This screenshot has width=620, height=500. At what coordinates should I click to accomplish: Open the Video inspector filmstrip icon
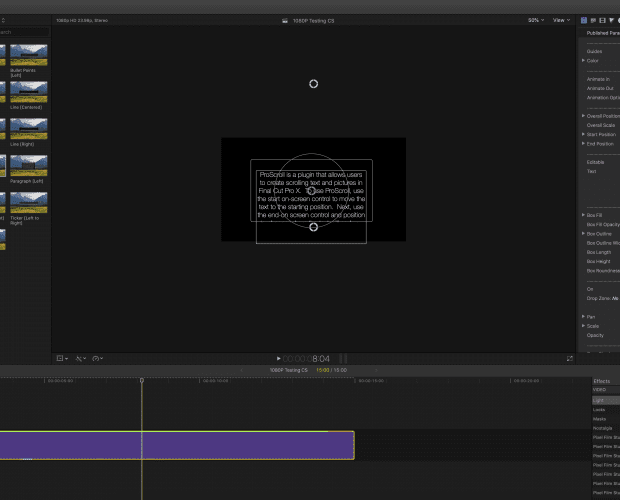[x=602, y=20]
